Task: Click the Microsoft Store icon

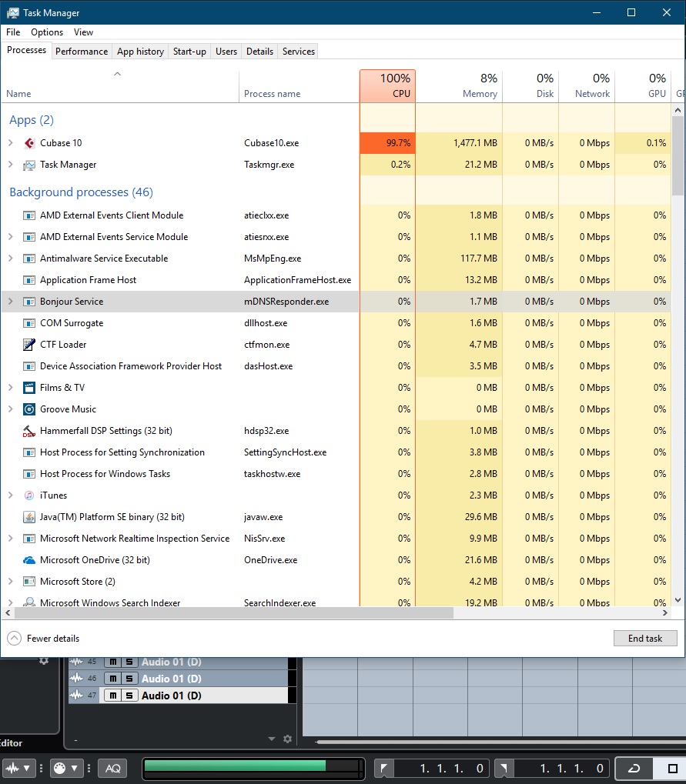Action: 29,582
